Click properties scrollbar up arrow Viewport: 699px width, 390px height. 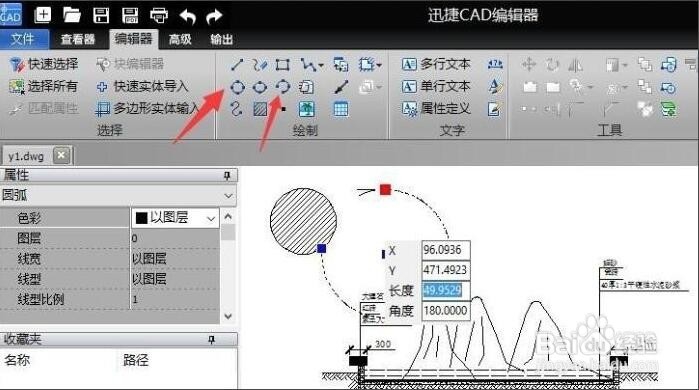[x=228, y=217]
